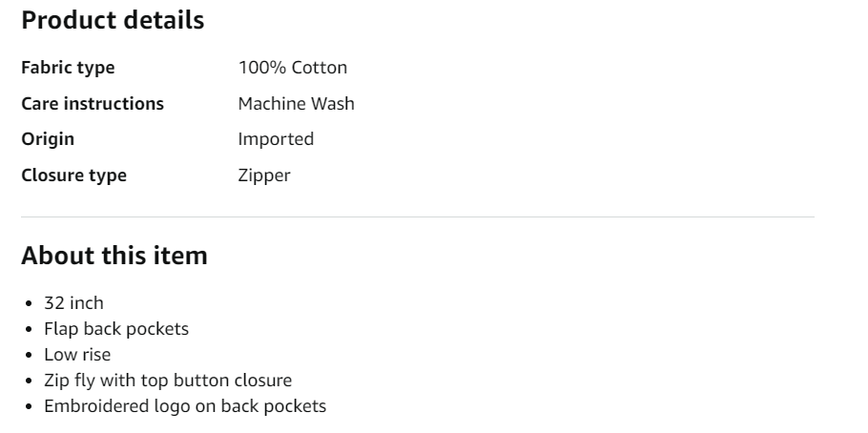868x433 pixels.
Task: Click the Machine Wash value
Action: coord(296,104)
